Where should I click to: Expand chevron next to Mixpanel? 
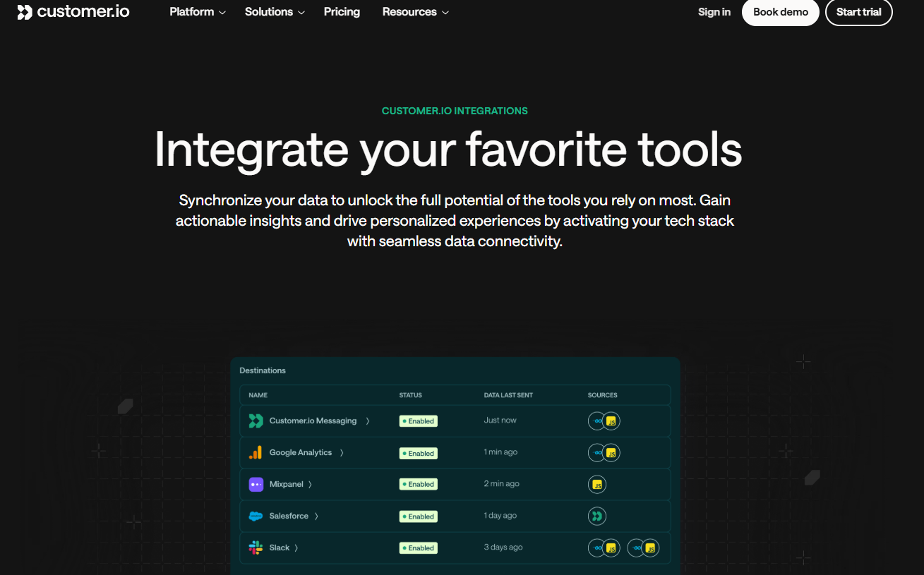click(x=310, y=485)
